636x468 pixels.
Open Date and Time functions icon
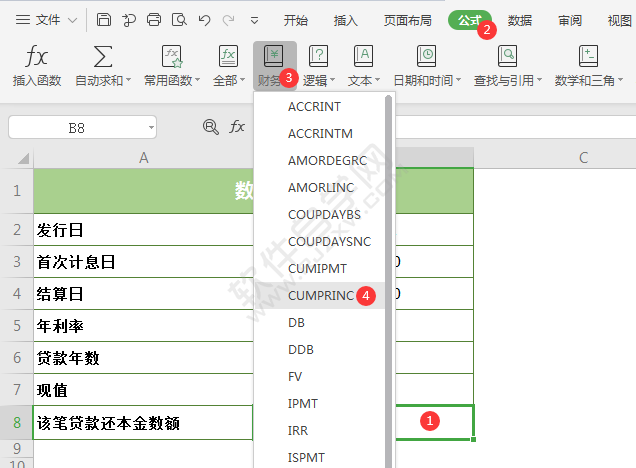point(427,56)
